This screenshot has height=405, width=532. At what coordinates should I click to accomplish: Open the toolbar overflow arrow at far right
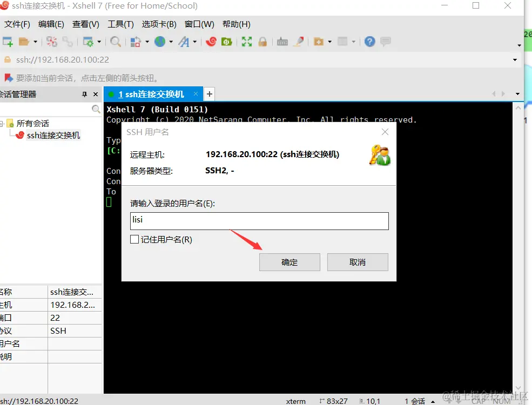pos(519,45)
